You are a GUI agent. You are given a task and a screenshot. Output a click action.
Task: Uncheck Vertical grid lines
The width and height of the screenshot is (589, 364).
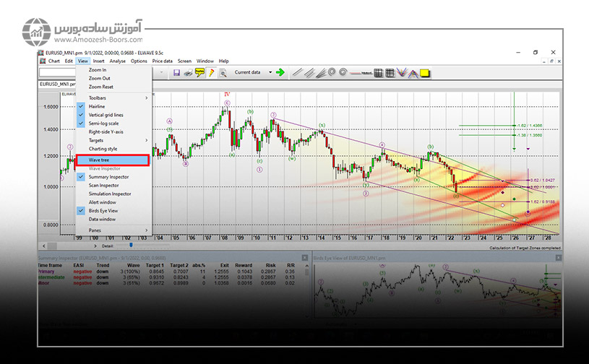tap(106, 115)
